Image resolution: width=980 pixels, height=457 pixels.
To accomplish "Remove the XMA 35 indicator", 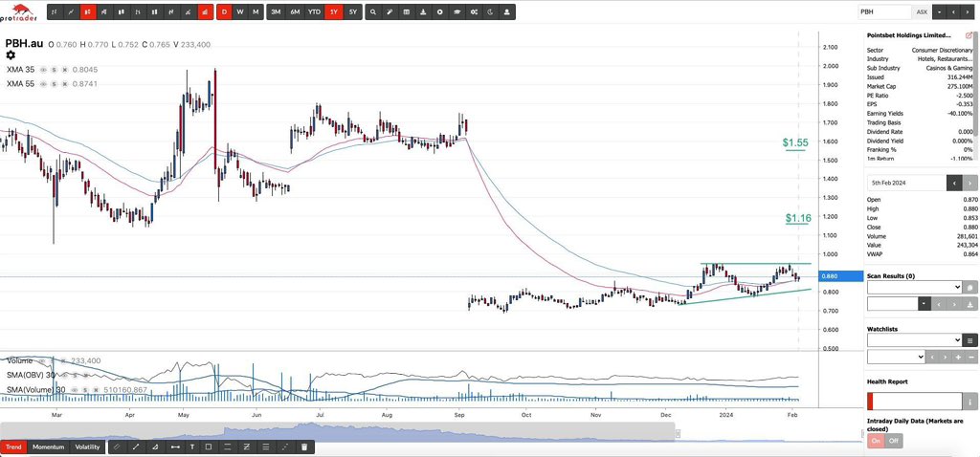I will click(64, 69).
